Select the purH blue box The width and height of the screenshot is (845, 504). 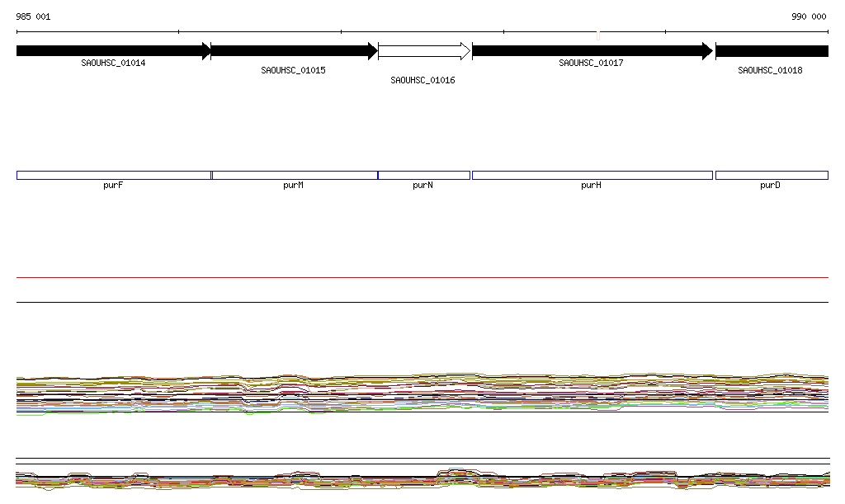point(592,175)
